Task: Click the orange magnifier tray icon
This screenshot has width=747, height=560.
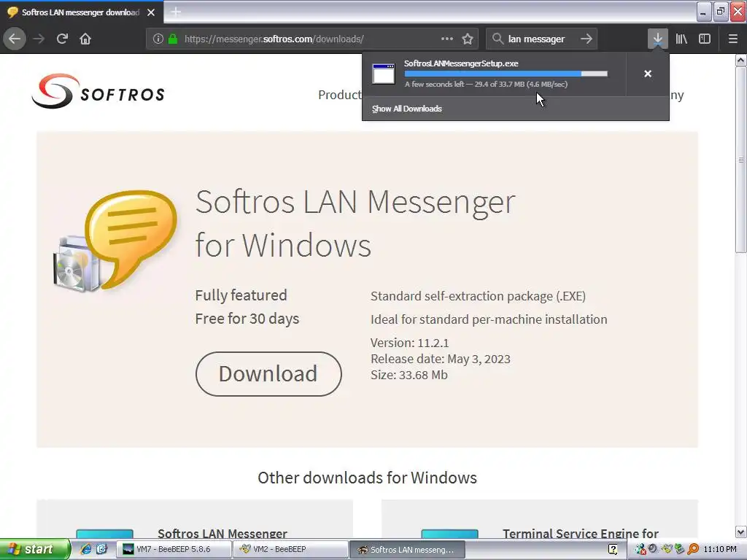Action: coord(693,550)
